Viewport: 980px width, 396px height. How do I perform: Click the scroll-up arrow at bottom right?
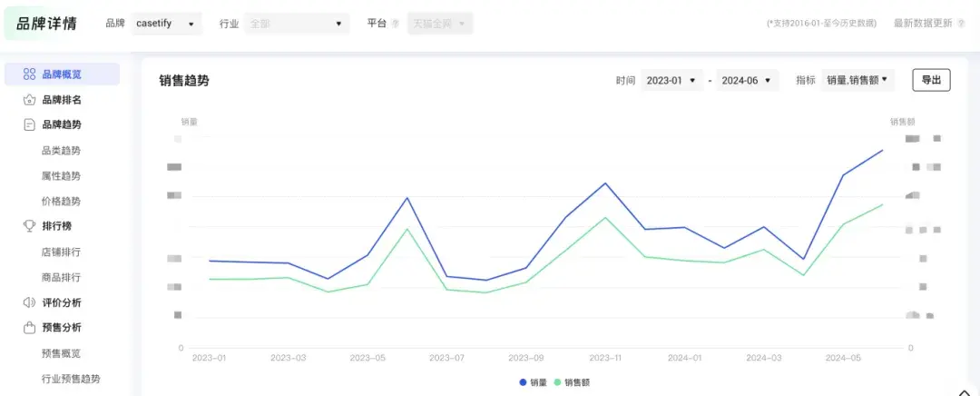(x=963, y=390)
